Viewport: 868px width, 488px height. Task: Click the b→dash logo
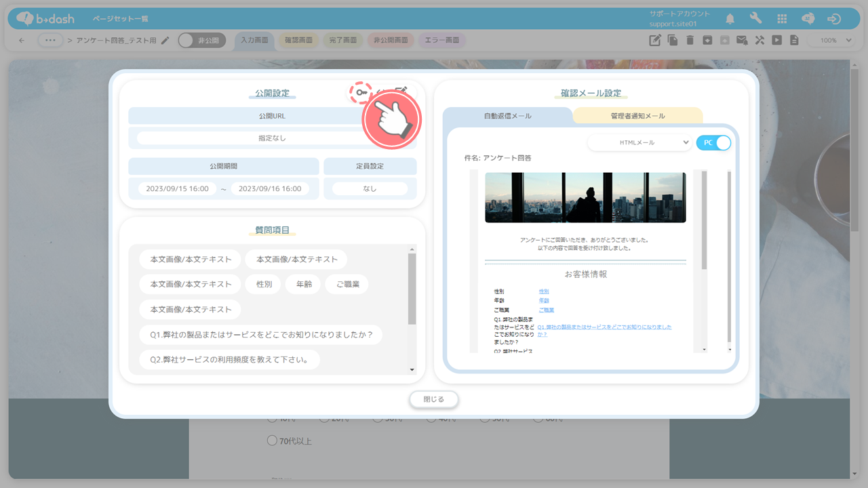click(x=45, y=19)
